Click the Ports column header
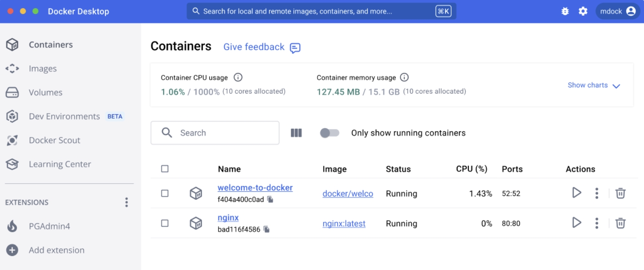644x270 pixels. [x=512, y=169]
